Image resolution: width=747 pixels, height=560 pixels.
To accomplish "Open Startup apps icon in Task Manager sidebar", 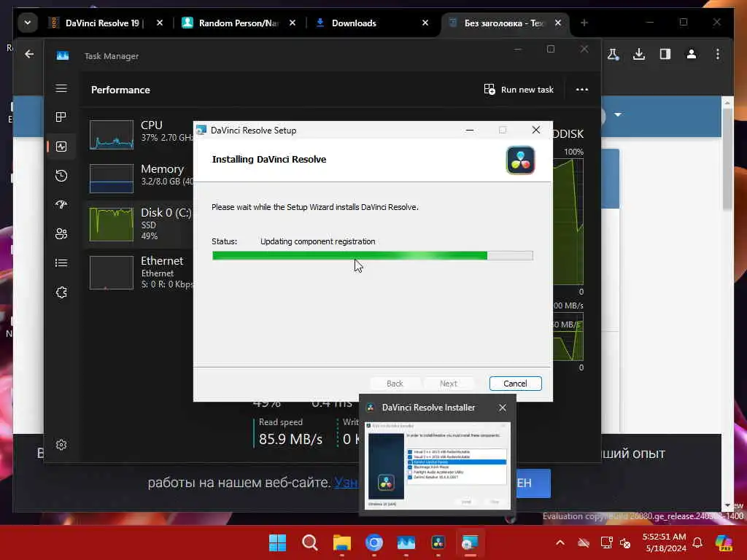I will (x=61, y=205).
